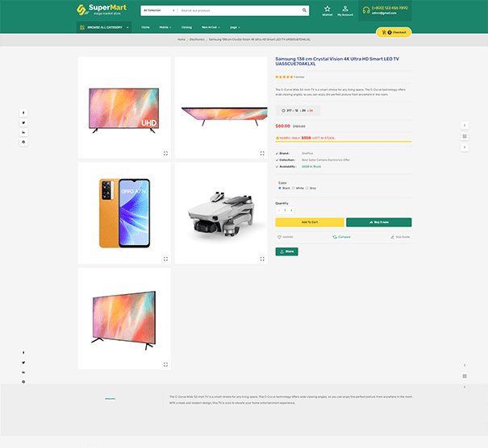Click the 5558 In Stock availability text
Viewport: 488px width, 448px height.
[x=311, y=167]
